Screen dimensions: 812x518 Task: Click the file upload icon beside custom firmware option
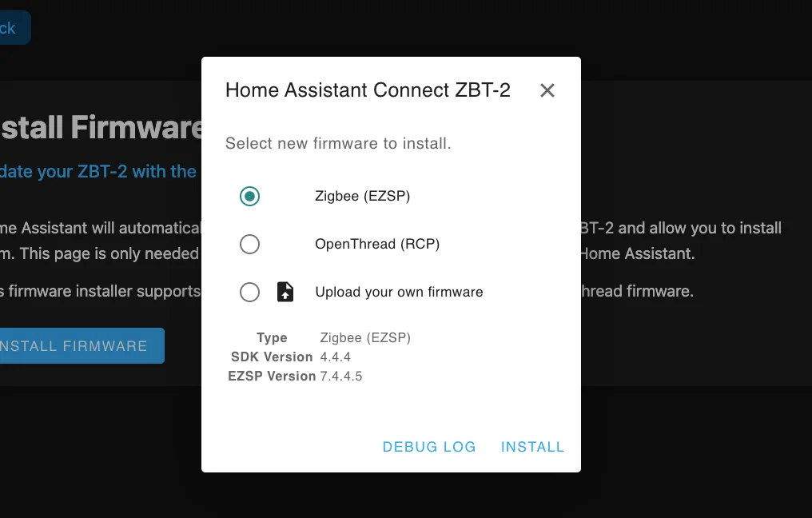(285, 292)
